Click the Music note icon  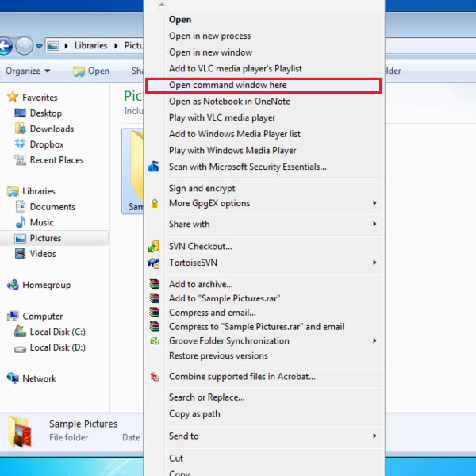(x=21, y=222)
